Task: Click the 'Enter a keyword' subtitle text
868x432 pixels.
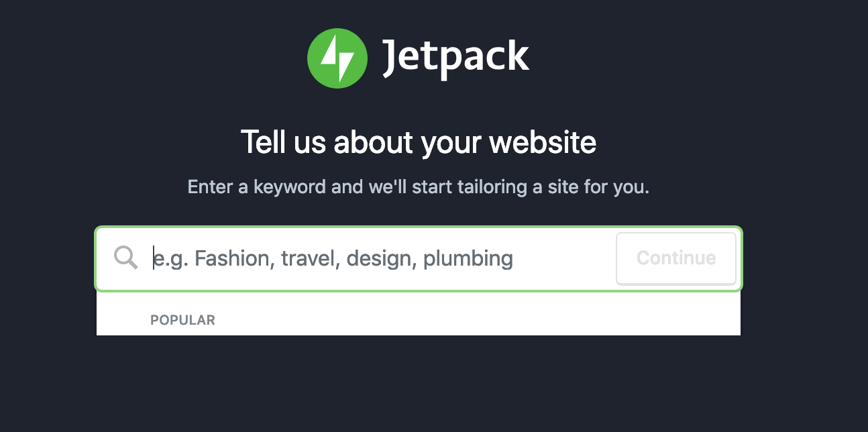Action: [x=419, y=186]
